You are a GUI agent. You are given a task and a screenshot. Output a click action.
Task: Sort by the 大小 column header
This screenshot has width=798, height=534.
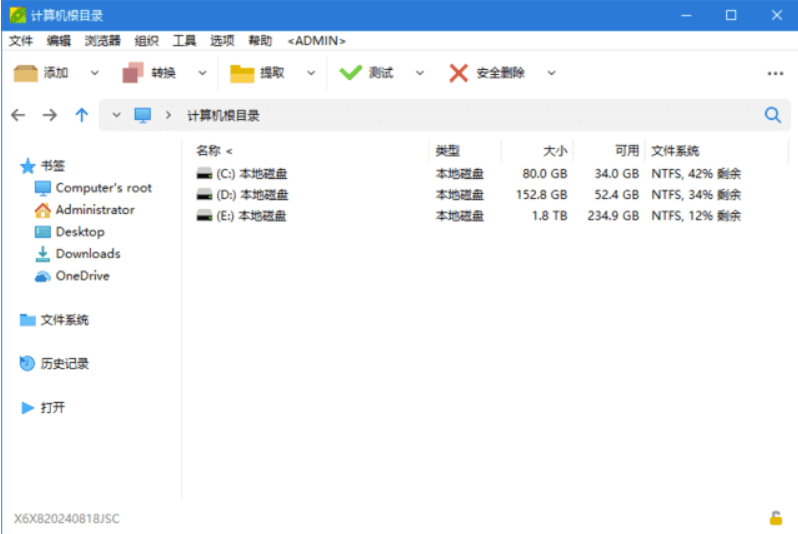point(555,151)
